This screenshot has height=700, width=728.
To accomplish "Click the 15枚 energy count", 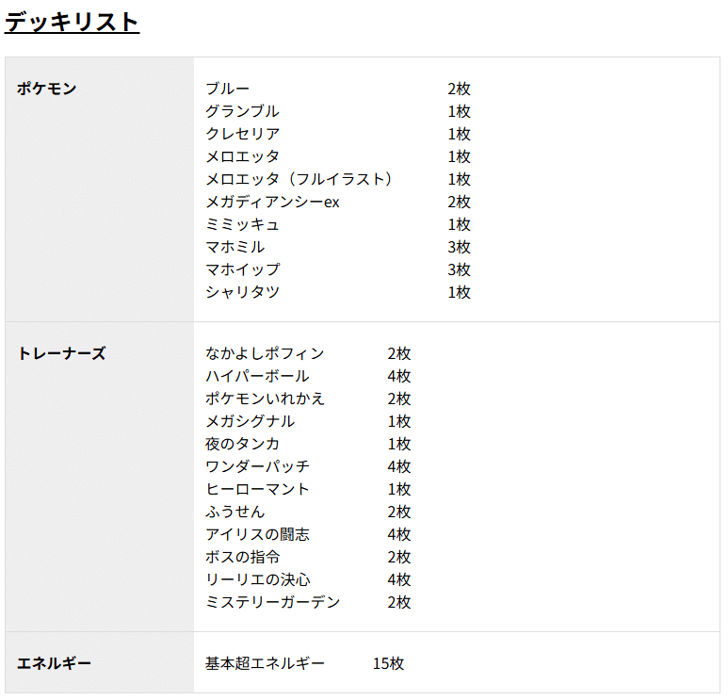I will 389,663.
